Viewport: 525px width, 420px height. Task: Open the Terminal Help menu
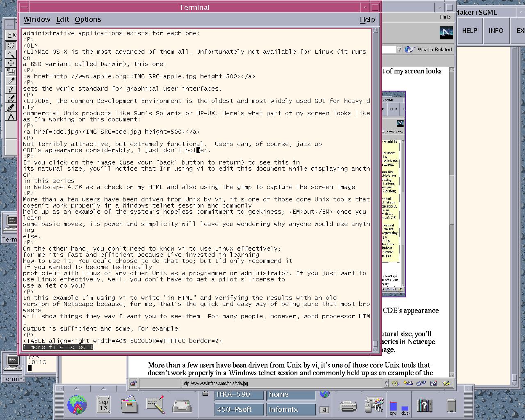coord(367,19)
